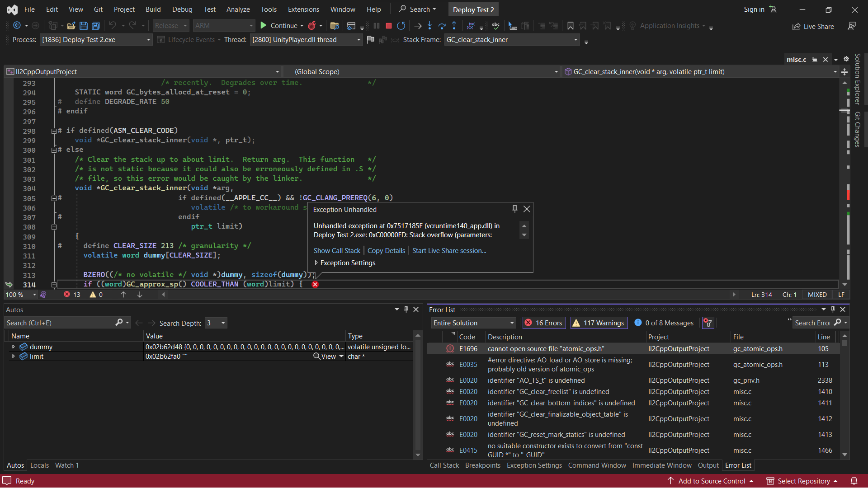
Task: Click the Hot Reload flame icon
Action: click(x=312, y=26)
